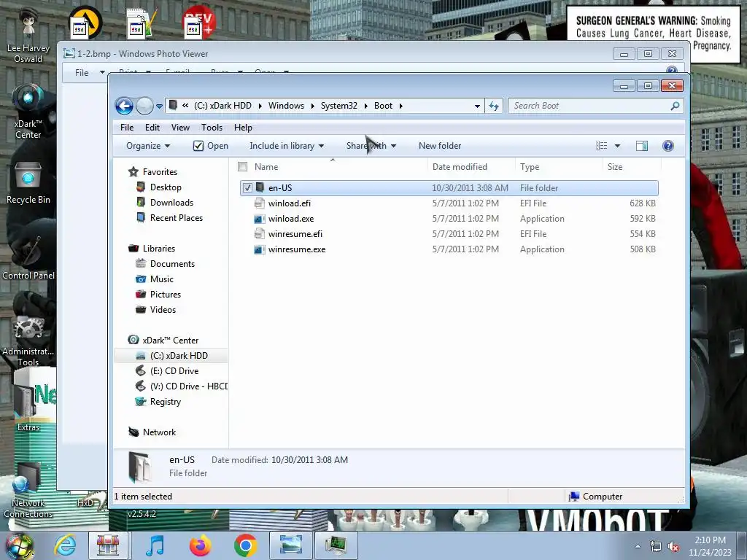
Task: Open Documents library
Action: 172,264
